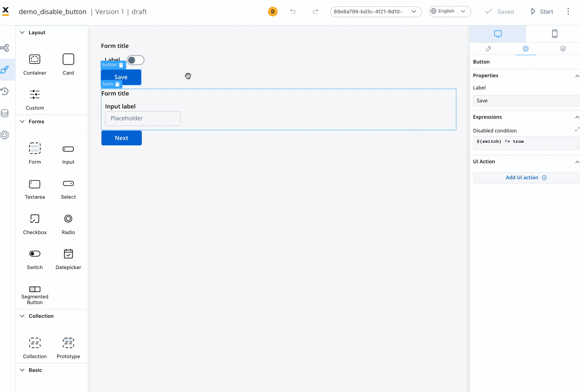Collapse the Basic section

point(22,370)
